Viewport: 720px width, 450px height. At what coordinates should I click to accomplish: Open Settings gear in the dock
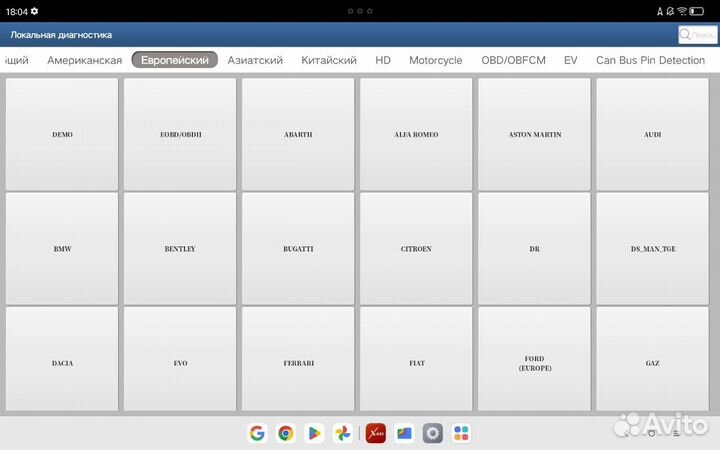pyautogui.click(x=432, y=433)
